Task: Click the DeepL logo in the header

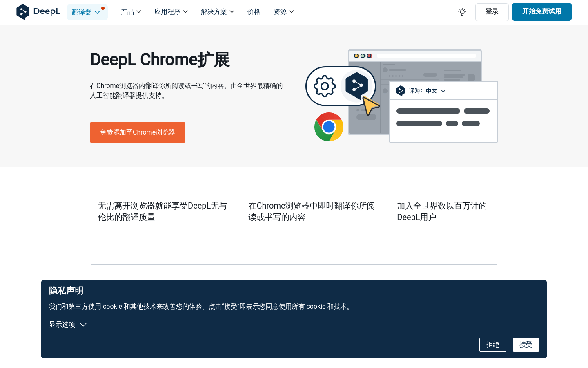Action: [x=38, y=12]
